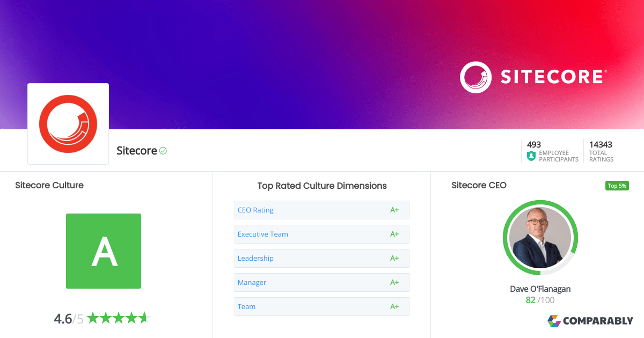This screenshot has height=338, width=644.
Task: Click the Top 5% green badge
Action: tap(617, 185)
